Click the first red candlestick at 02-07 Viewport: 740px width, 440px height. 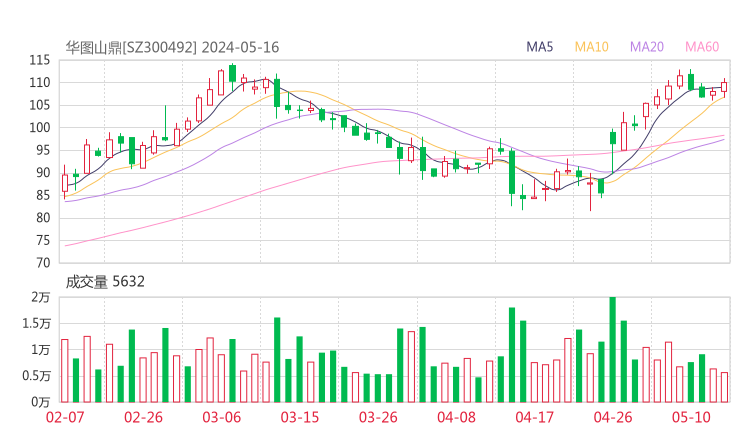coord(65,183)
